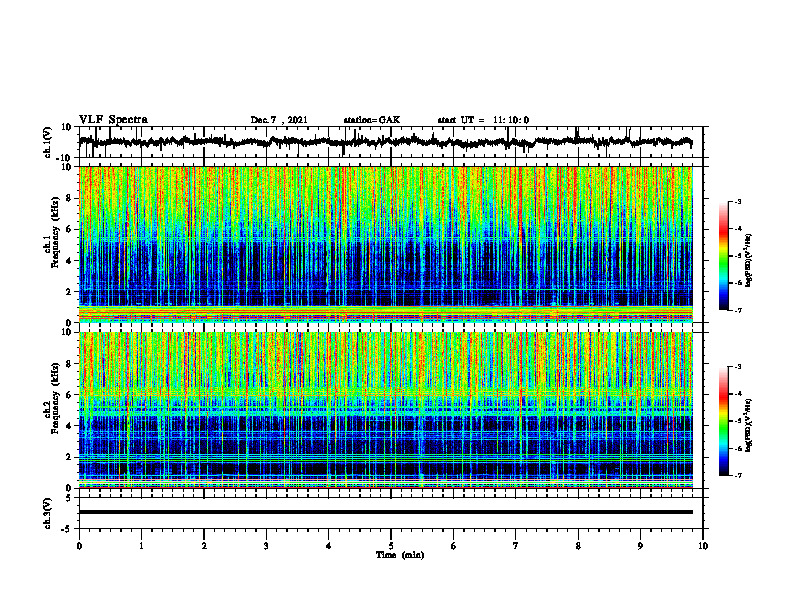792x612 pixels.
Task: Click the ch.2 color bar "log(PSD)" label
Action: click(x=748, y=425)
